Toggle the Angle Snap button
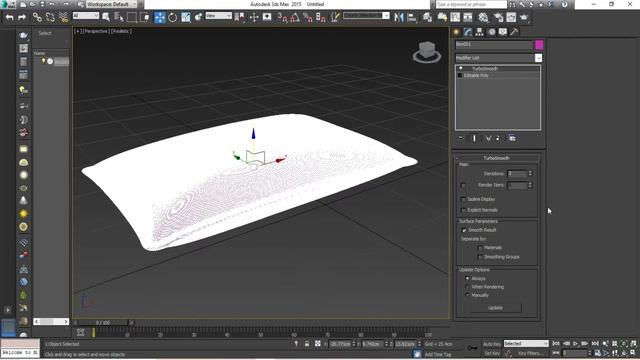The width and height of the screenshot is (640, 360). click(295, 17)
